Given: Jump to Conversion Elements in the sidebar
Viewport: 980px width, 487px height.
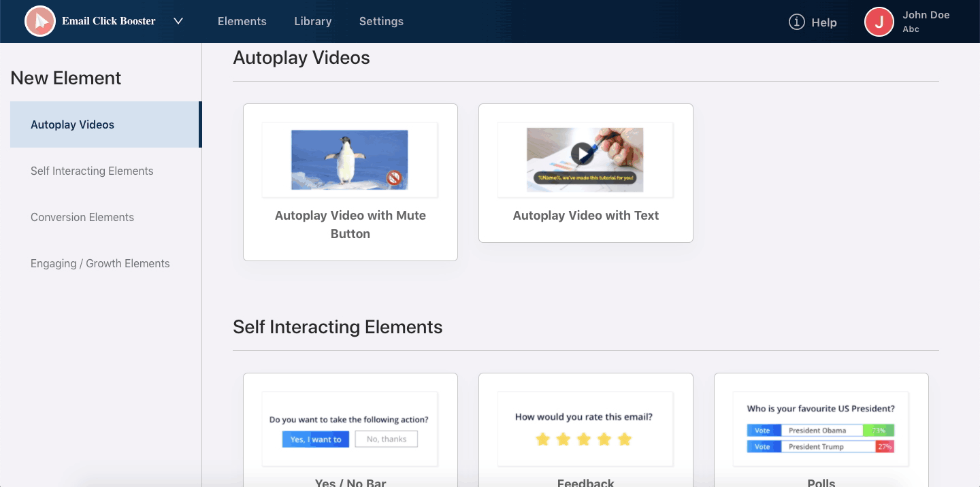Looking at the screenshot, I should (82, 217).
